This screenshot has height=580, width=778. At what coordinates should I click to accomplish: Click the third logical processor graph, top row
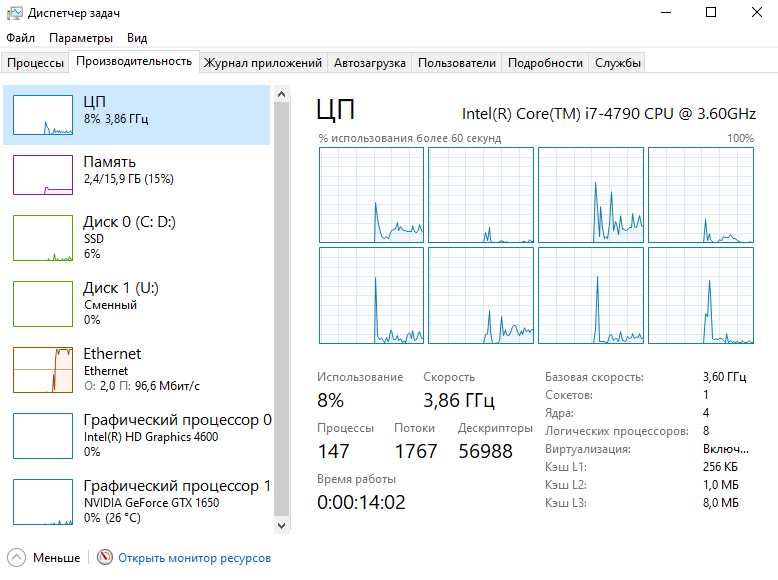click(x=590, y=195)
